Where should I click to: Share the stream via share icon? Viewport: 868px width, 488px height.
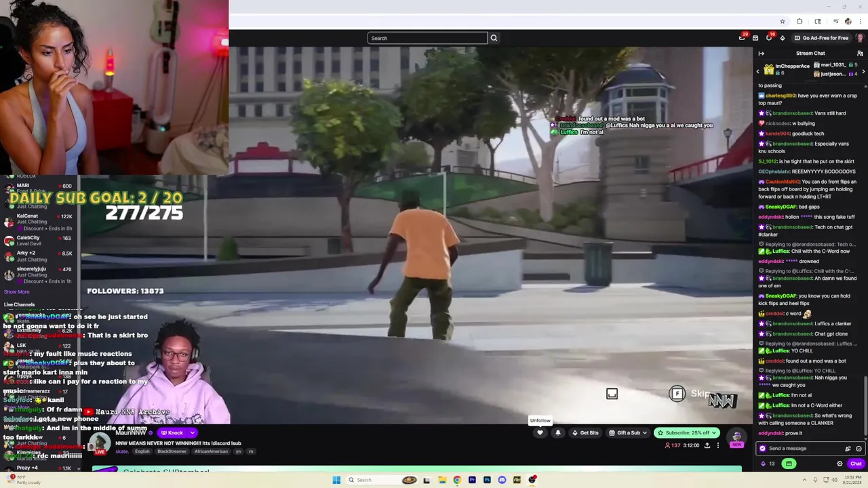click(707, 445)
